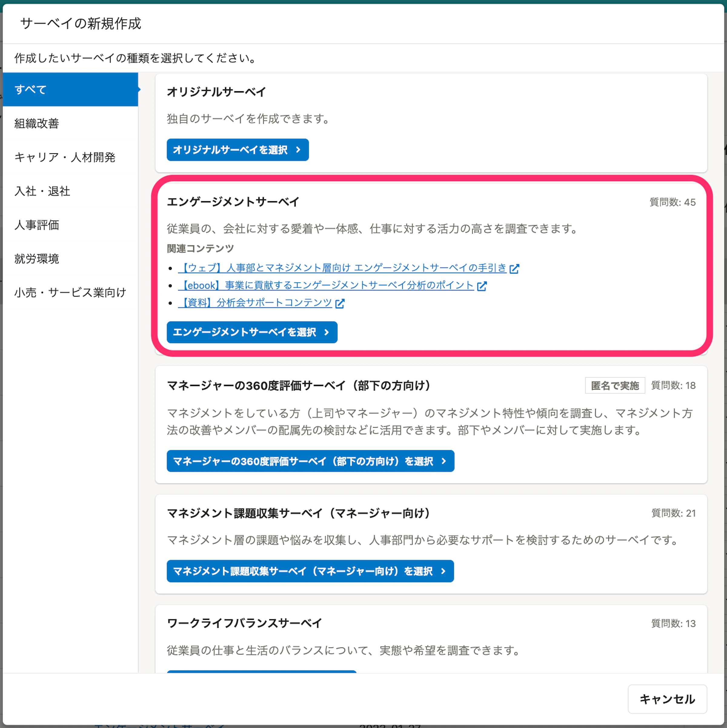Viewport: 727px width, 728px height.
Task: Click external-link icon beside 【資料】 link
Action: [340, 304]
